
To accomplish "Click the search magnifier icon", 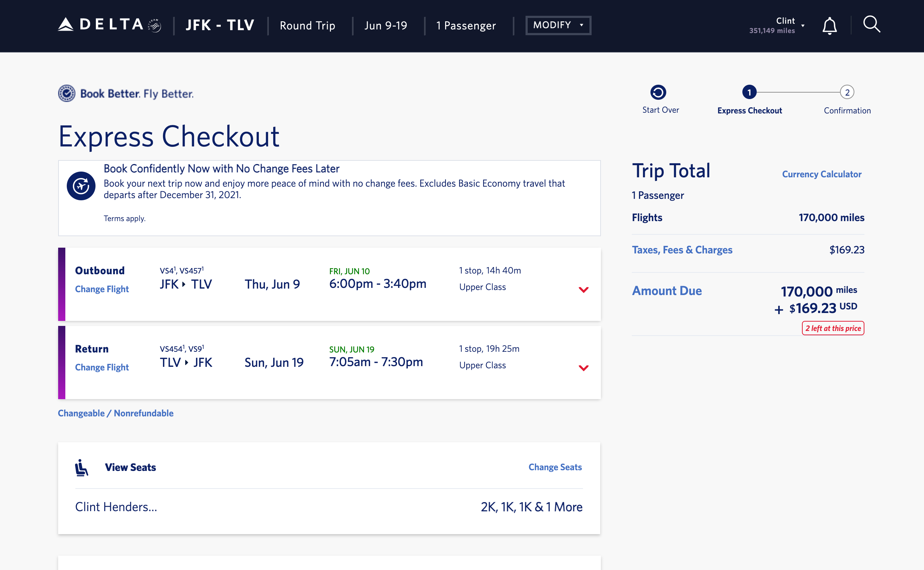I will [871, 25].
